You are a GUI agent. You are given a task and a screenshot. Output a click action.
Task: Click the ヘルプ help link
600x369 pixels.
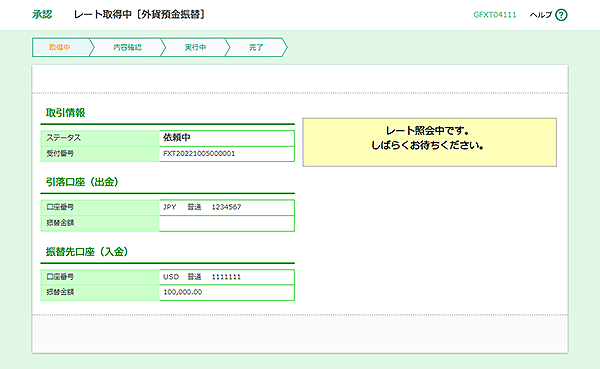(541, 15)
